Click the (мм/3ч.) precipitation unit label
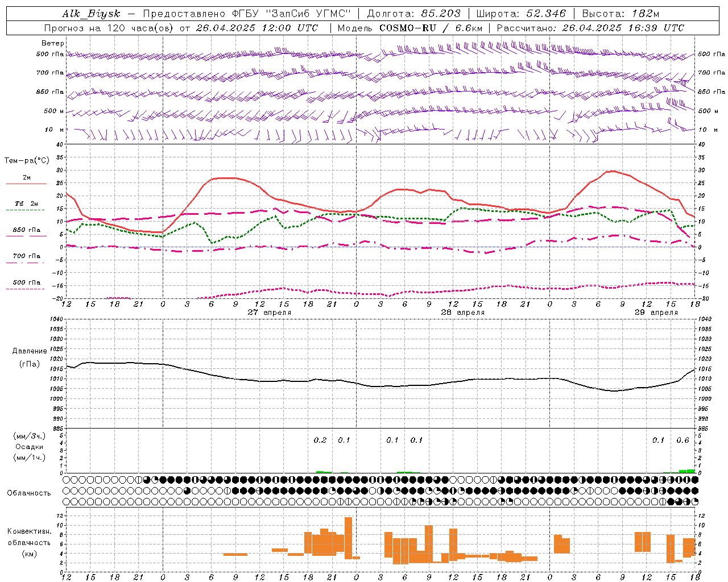The height and width of the screenshot is (582, 728). pyautogui.click(x=30, y=436)
